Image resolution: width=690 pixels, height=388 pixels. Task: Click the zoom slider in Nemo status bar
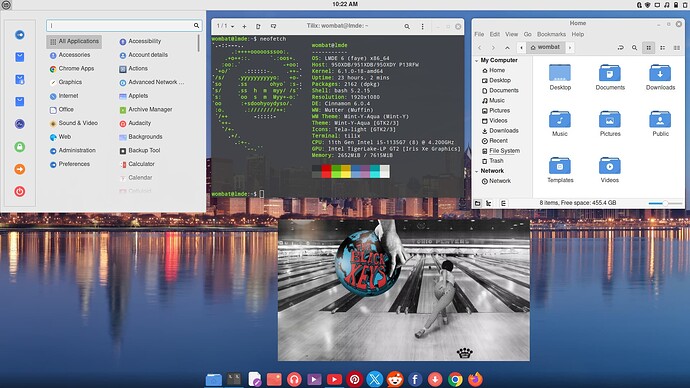(x=665, y=203)
